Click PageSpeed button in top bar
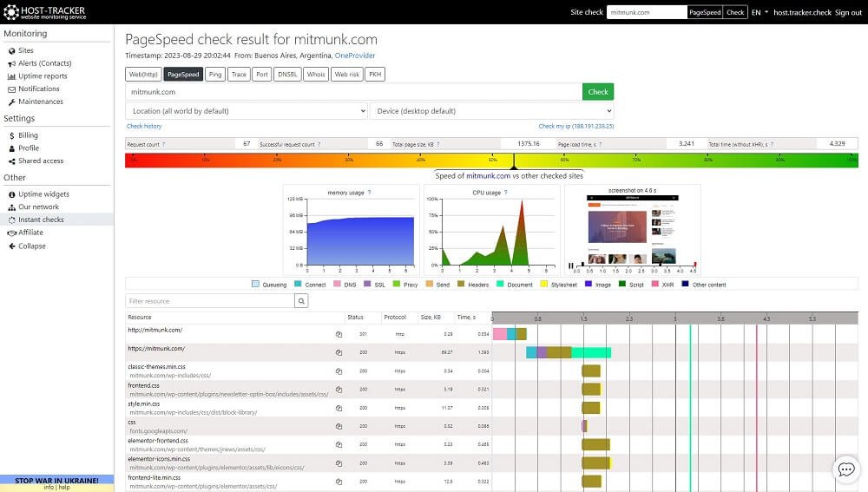Image resolution: width=868 pixels, height=492 pixels. 705,12
